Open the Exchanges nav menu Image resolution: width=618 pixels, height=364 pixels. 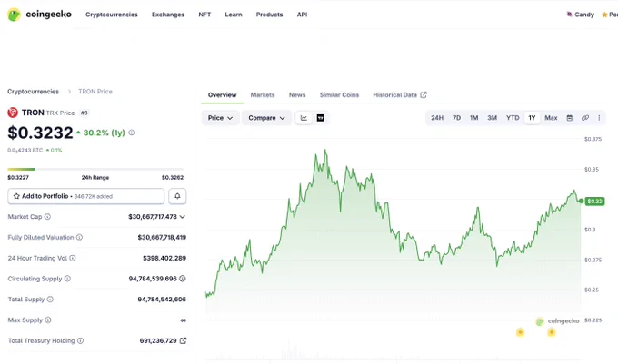168,15
